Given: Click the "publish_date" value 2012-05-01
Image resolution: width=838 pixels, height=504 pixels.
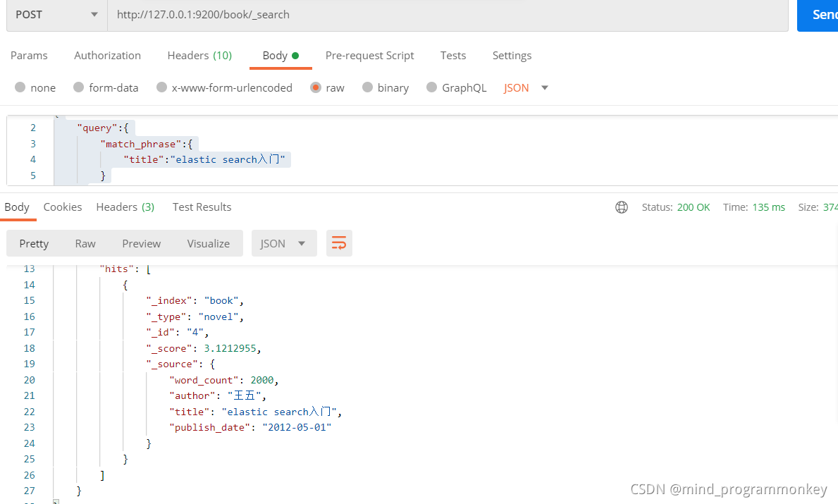Looking at the screenshot, I should coord(297,428).
